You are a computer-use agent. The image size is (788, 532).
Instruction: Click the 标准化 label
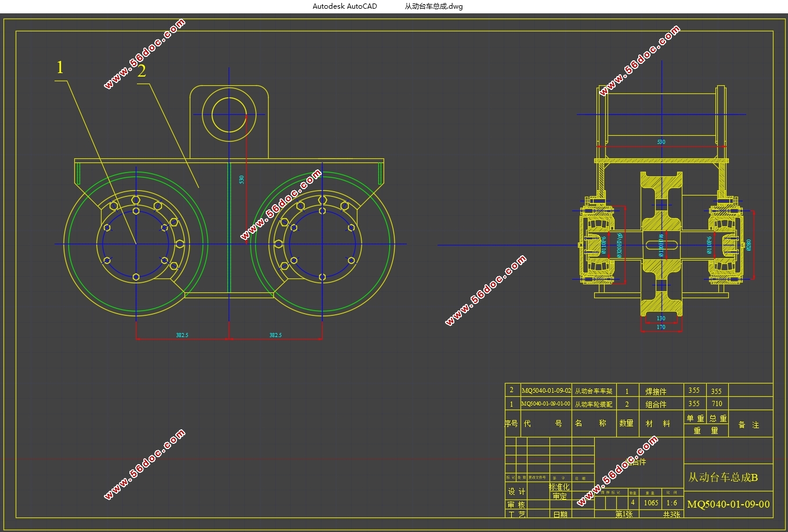point(559,487)
